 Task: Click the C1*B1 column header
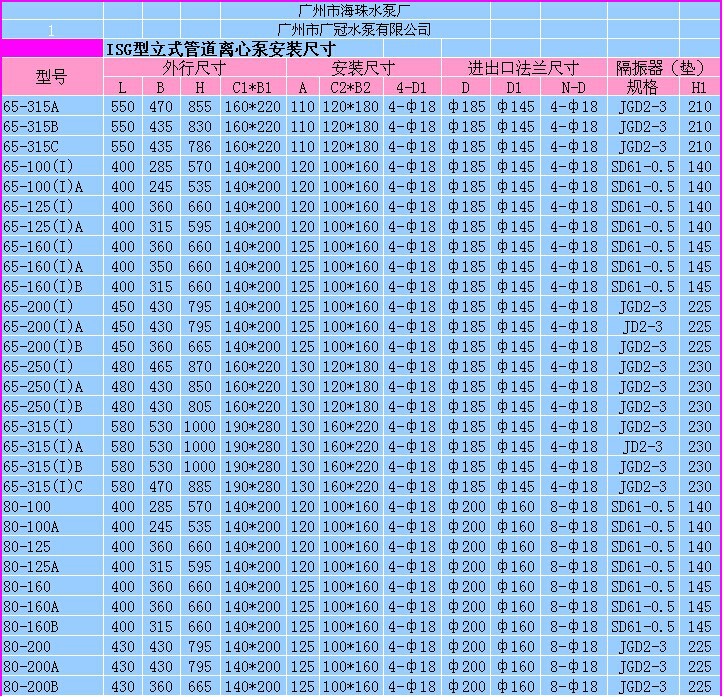pos(253,87)
